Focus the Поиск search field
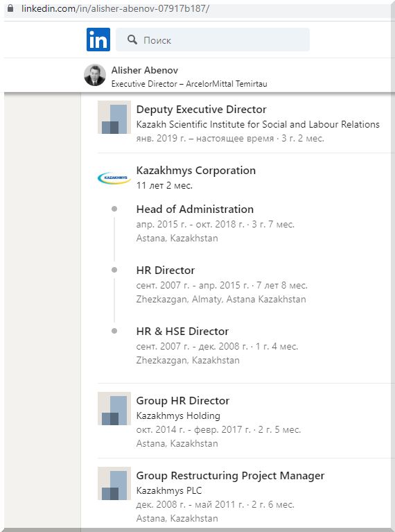The image size is (395, 532). point(213,40)
